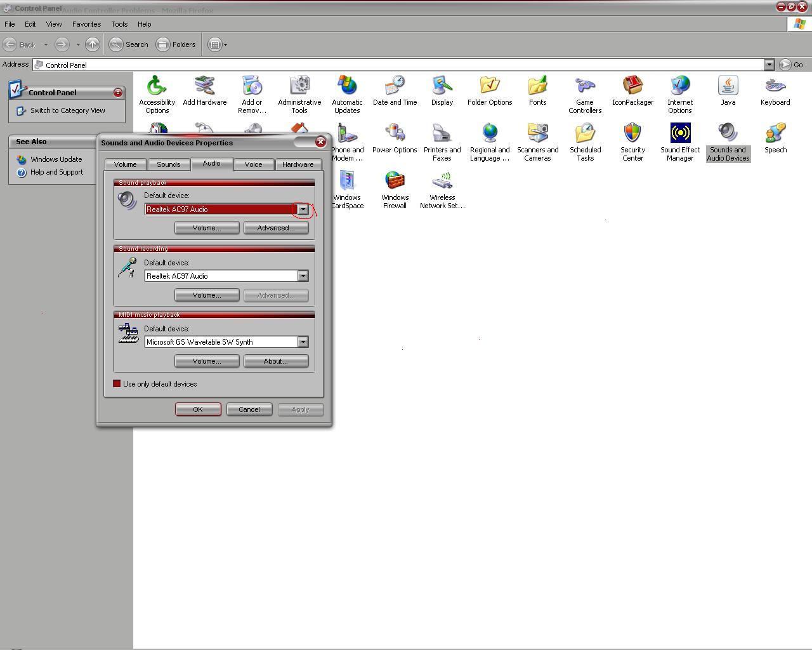
Task: Open the Tools menu
Action: [119, 24]
